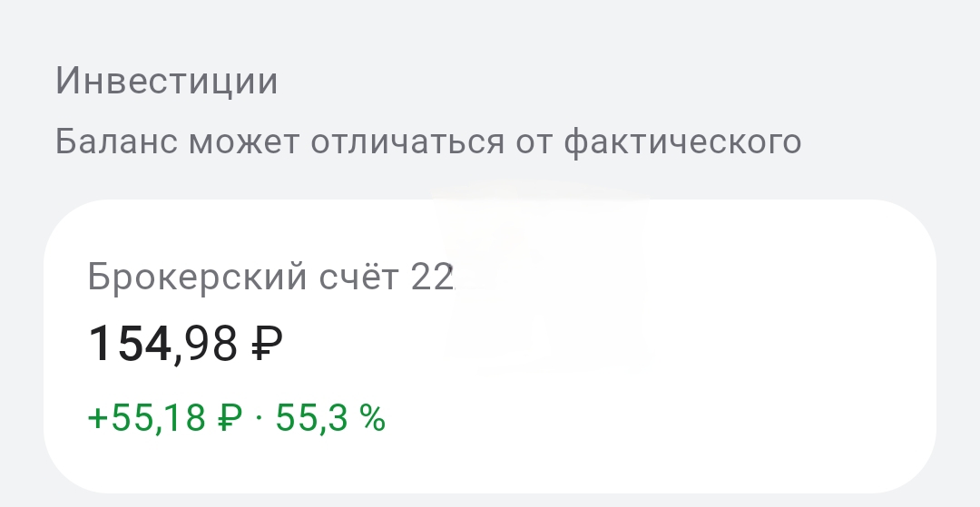The width and height of the screenshot is (980, 507).
Task: Tap the dot separator between profit values
Action: coord(259,419)
